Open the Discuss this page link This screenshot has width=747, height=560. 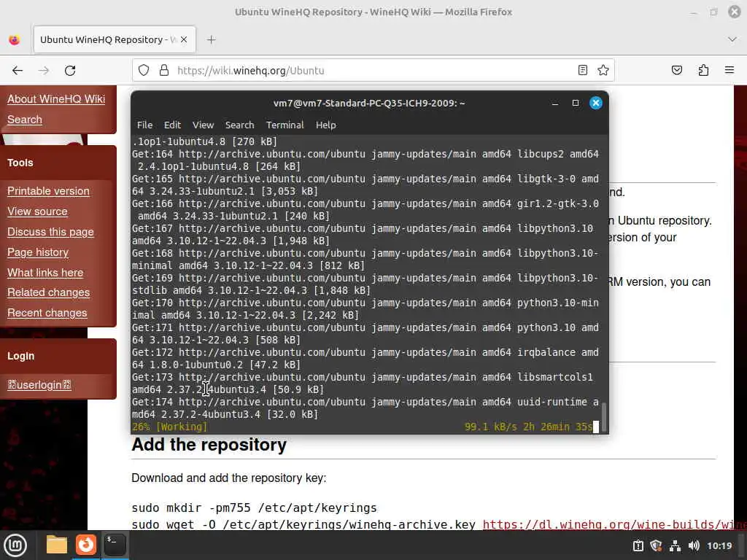[50, 232]
